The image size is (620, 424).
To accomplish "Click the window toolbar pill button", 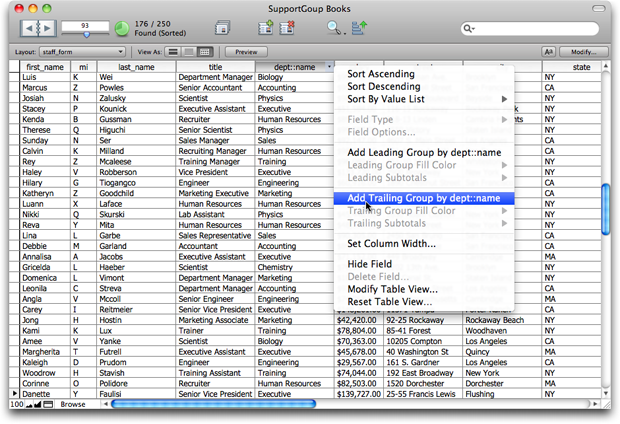I will 598,8.
